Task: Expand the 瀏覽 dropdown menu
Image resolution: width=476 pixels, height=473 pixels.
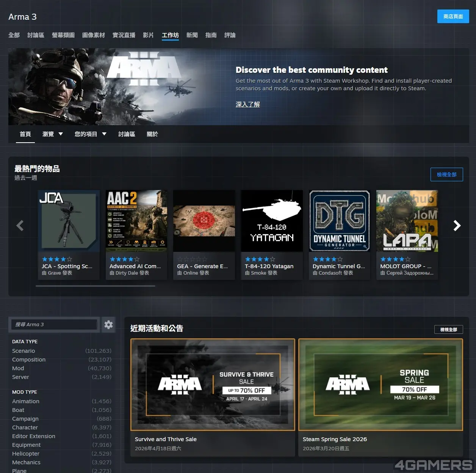Action: pos(53,134)
